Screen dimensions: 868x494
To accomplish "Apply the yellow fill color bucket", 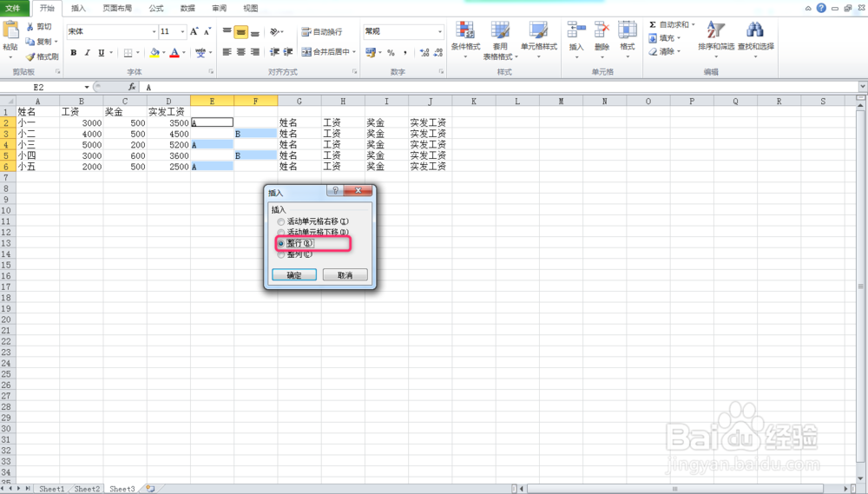I will pyautogui.click(x=155, y=53).
